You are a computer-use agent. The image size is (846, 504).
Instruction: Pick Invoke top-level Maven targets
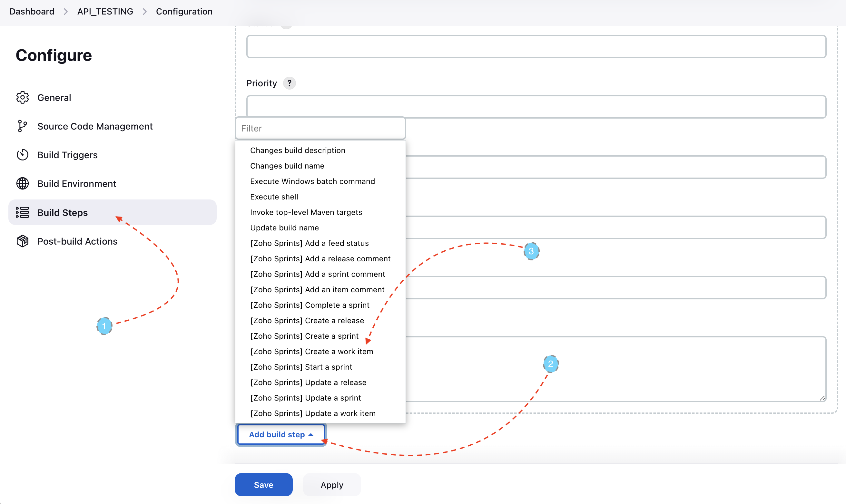click(320, 212)
